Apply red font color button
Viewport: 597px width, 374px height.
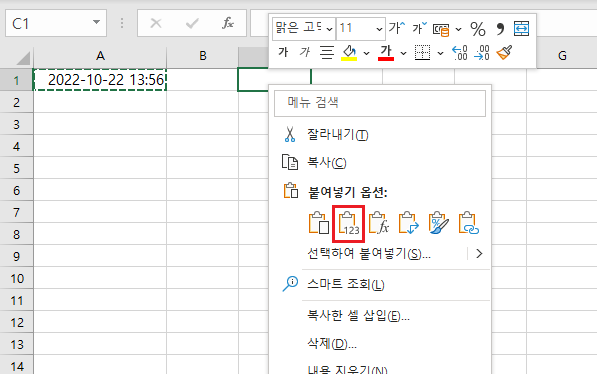[386, 53]
